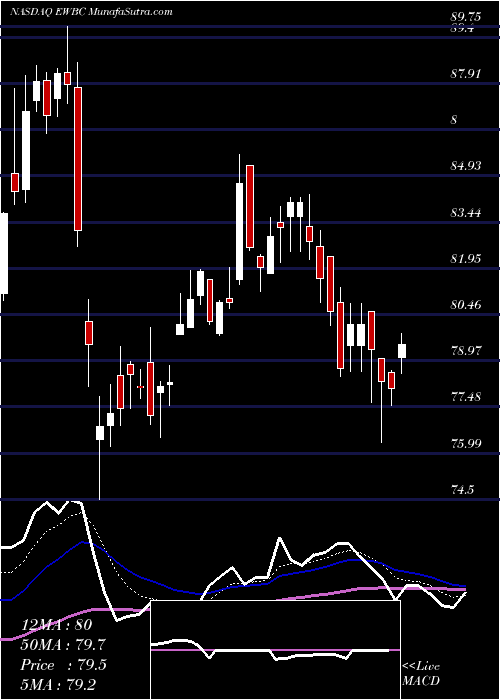The width and height of the screenshot is (500, 700).
Task: Click the 50MA : 79.7 legend value
Action: [x=63, y=645]
